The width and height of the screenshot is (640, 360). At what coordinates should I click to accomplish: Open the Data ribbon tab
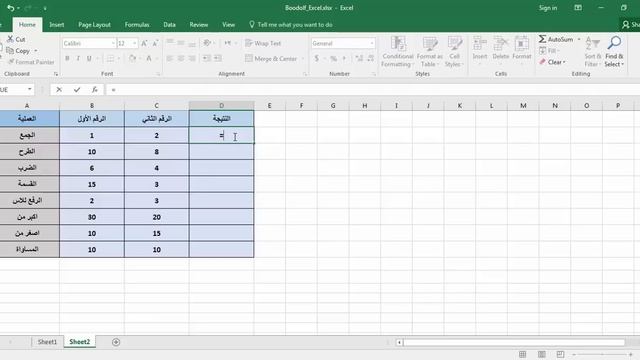coord(169,24)
